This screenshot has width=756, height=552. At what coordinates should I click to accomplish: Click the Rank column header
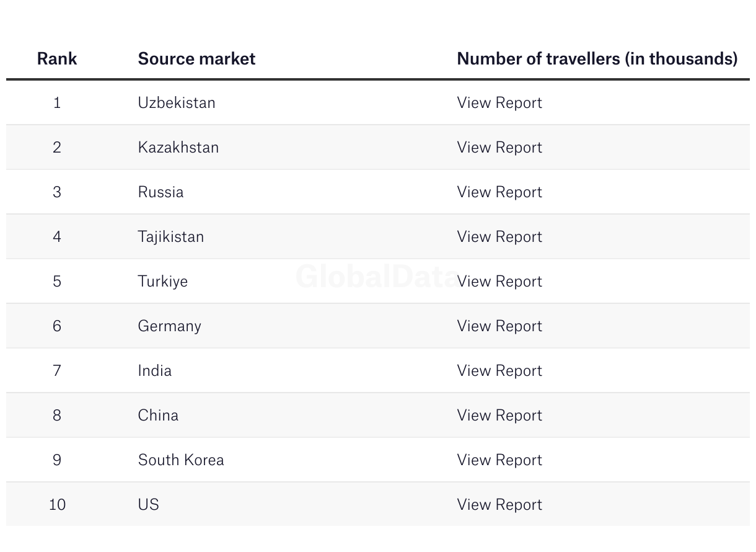57,58
